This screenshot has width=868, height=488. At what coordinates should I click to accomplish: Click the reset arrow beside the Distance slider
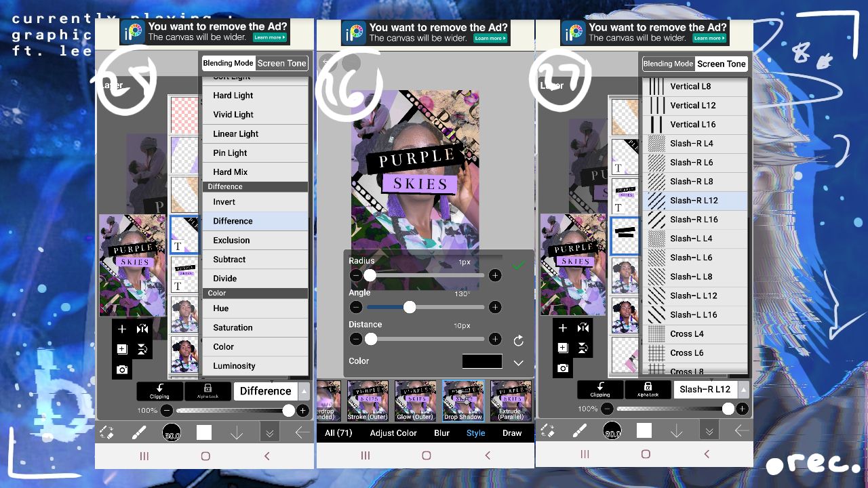coord(519,340)
